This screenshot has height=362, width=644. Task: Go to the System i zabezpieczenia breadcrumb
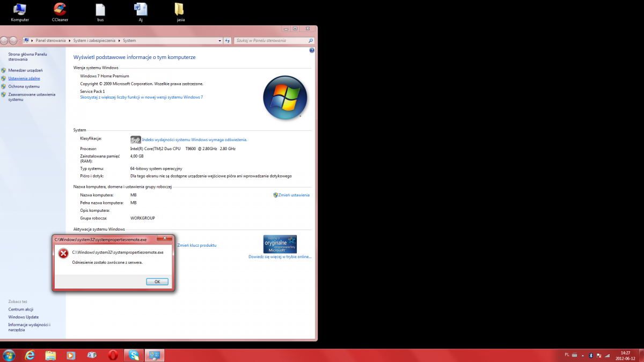coord(94,40)
